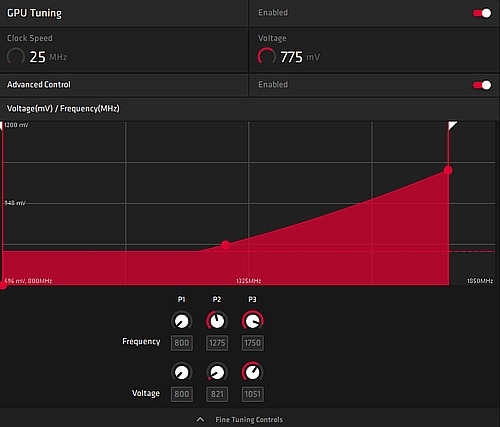The image size is (500, 427).
Task: Click the Fine Tuning Controls label
Action: 249,420
